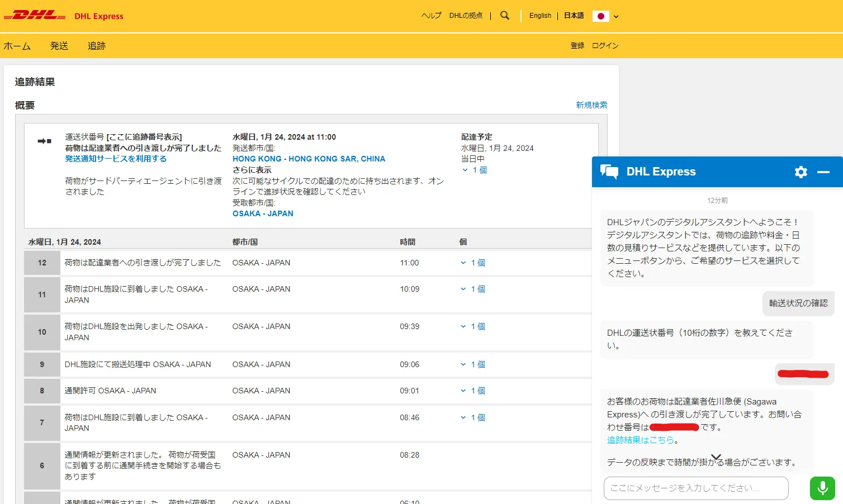This screenshot has height=504, width=843.
Task: Expand pieces under the delivery estimate summary
Action: [x=475, y=170]
